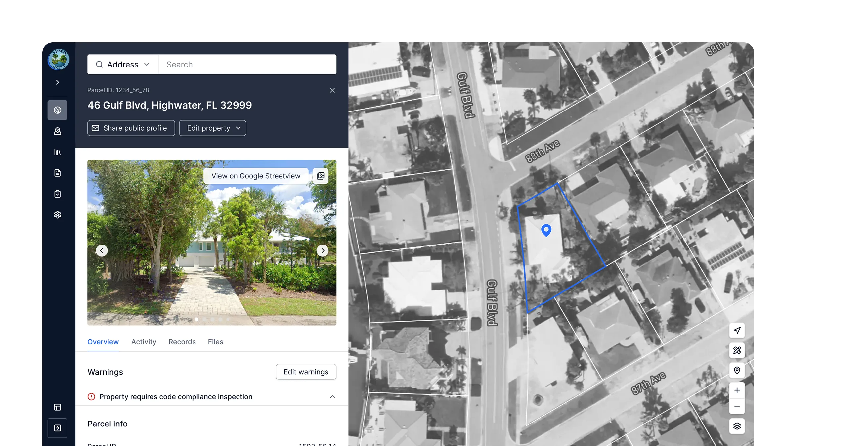
Task: Zoom in on the map
Action: (x=737, y=390)
